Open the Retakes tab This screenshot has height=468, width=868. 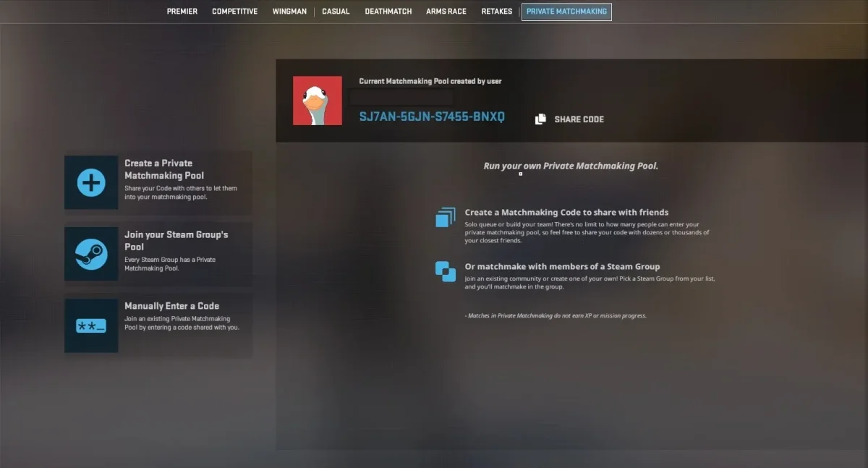tap(496, 11)
